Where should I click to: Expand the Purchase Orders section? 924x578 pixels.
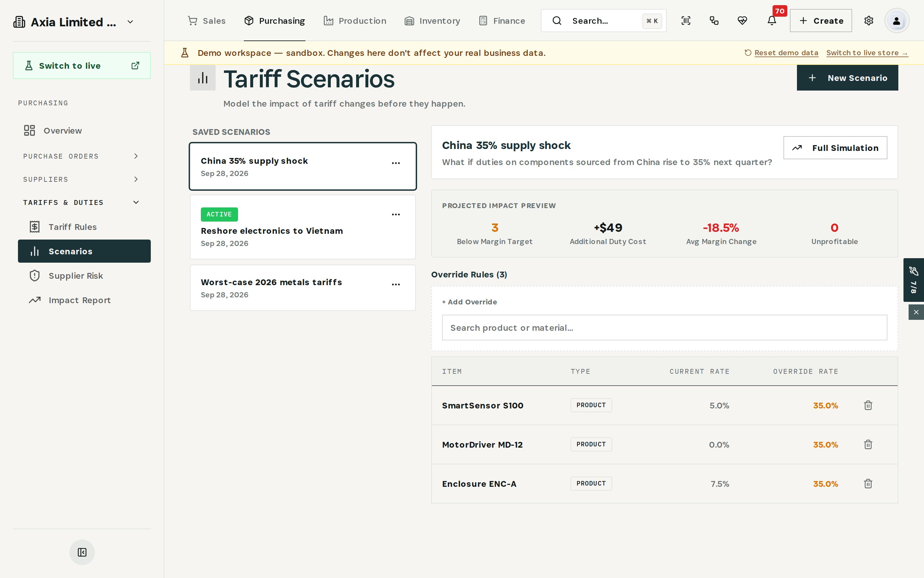click(x=81, y=156)
